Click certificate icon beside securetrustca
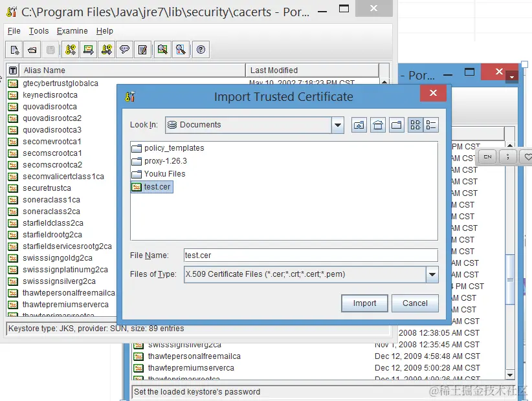The width and height of the screenshot is (532, 401). tap(13, 188)
